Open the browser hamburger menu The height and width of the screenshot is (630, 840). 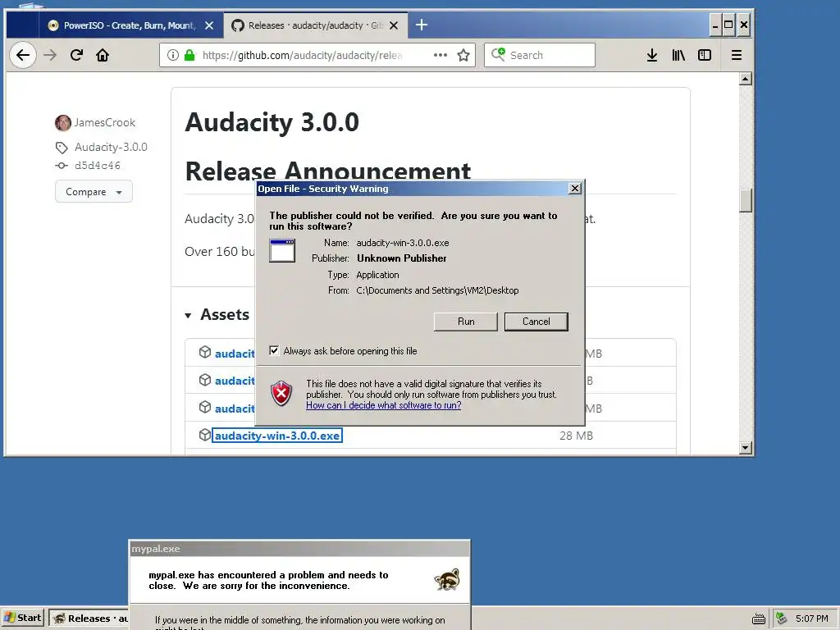736,55
